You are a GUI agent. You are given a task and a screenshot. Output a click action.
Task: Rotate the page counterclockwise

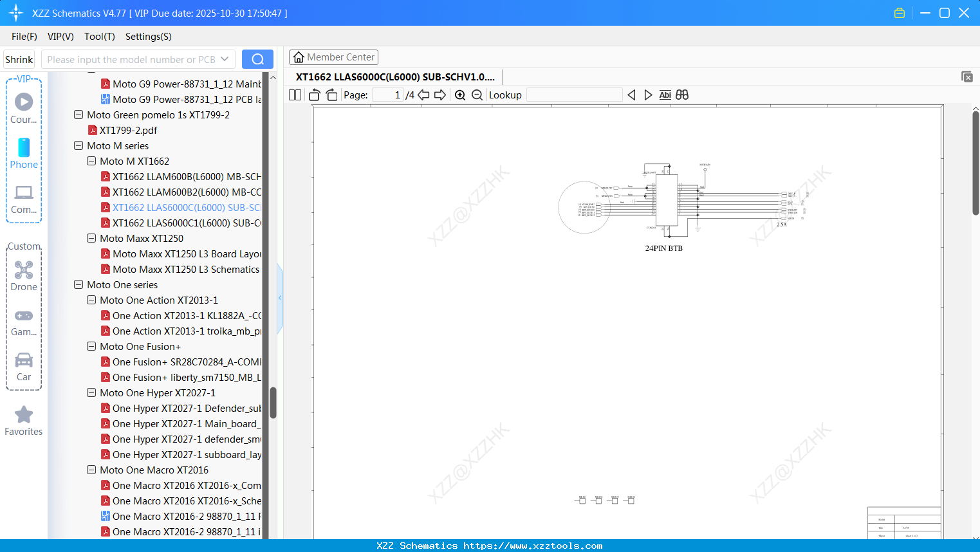pos(315,95)
